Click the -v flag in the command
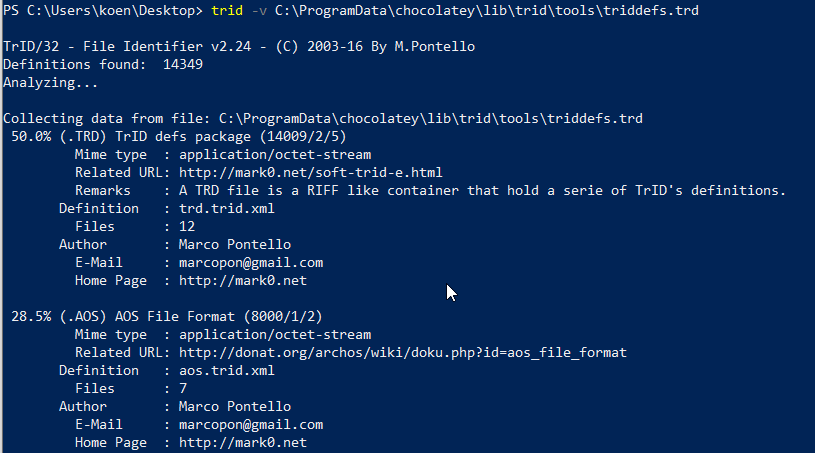815x453 pixels. [259, 10]
